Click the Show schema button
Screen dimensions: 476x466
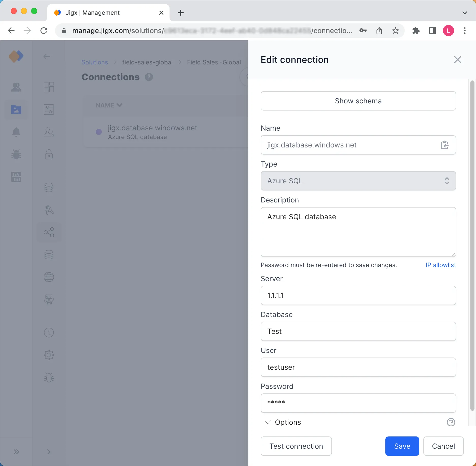tap(358, 101)
